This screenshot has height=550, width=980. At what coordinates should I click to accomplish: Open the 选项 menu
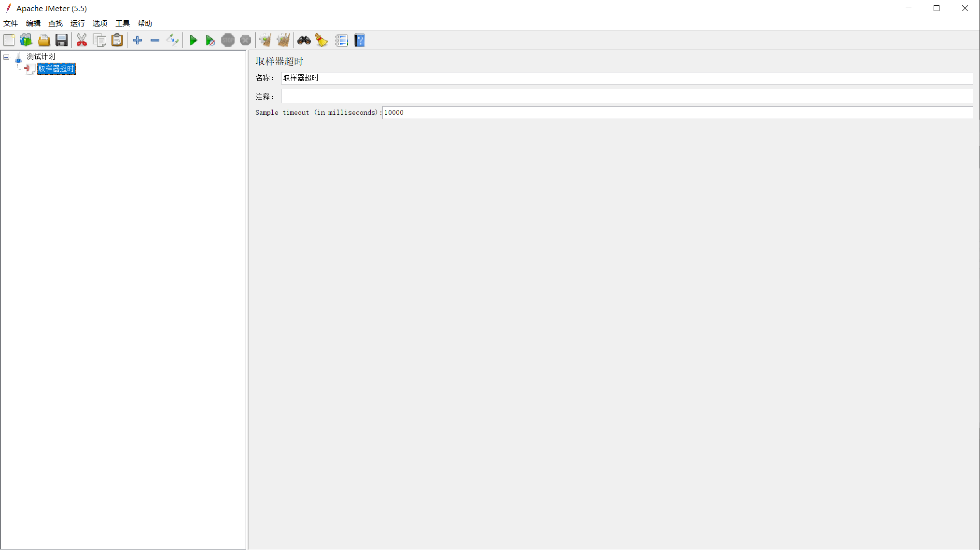(100, 24)
